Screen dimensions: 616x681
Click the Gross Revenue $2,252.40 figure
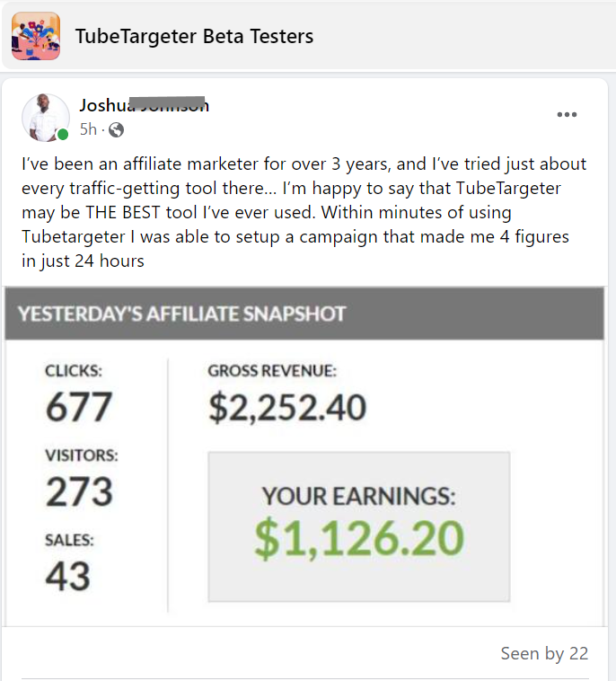287,407
